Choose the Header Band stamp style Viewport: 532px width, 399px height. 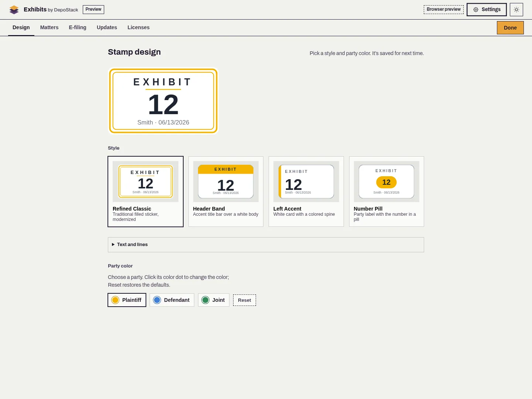[226, 191]
